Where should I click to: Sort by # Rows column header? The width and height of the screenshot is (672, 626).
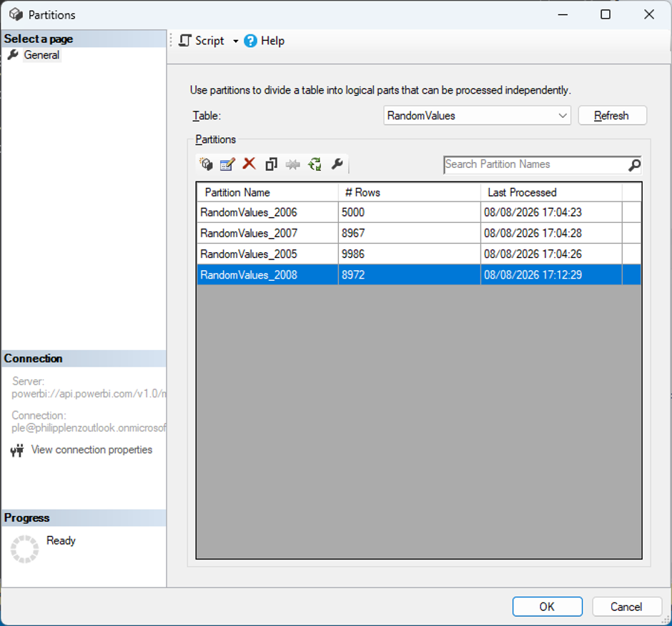[410, 192]
